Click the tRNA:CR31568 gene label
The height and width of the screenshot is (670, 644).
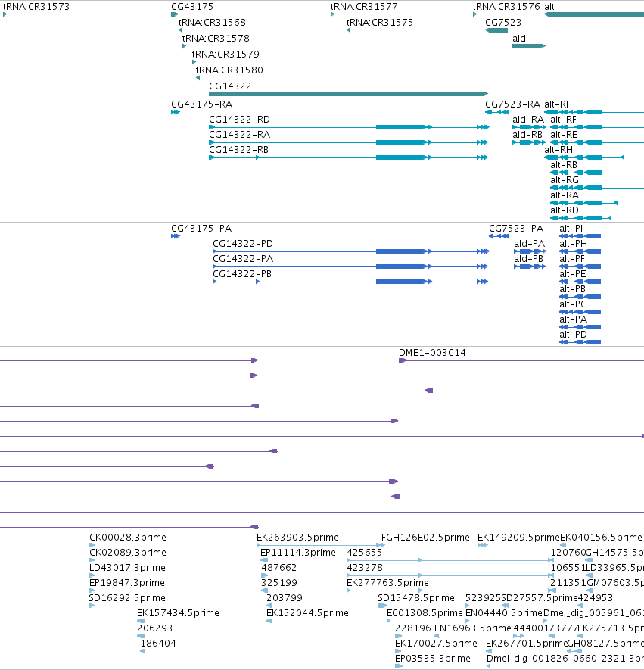[x=212, y=22]
